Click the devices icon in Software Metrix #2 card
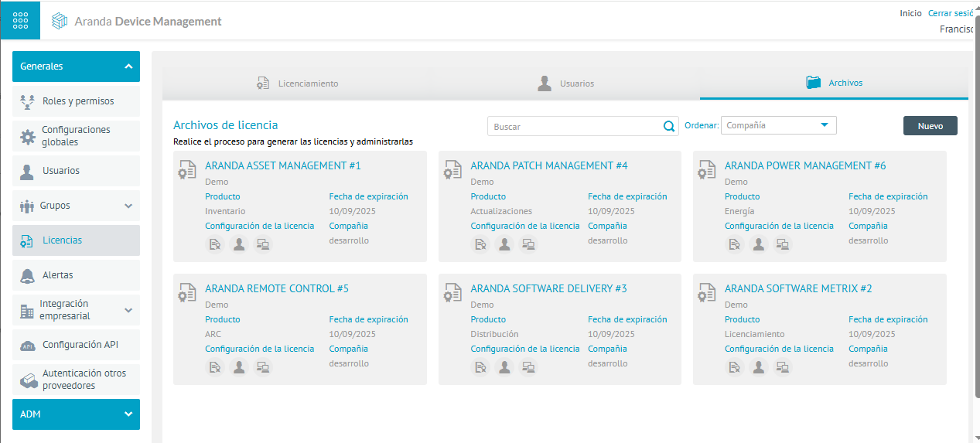The width and height of the screenshot is (980, 443). 783,367
